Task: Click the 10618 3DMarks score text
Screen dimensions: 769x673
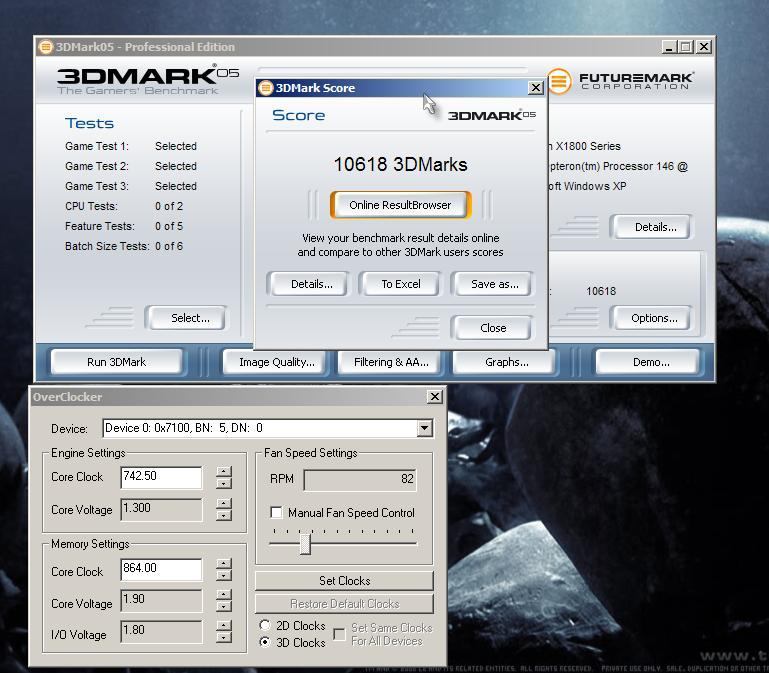Action: [x=400, y=164]
